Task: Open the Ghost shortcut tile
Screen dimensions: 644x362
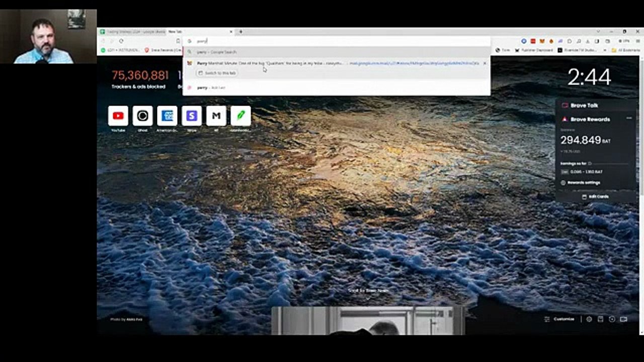Action: pos(142,116)
